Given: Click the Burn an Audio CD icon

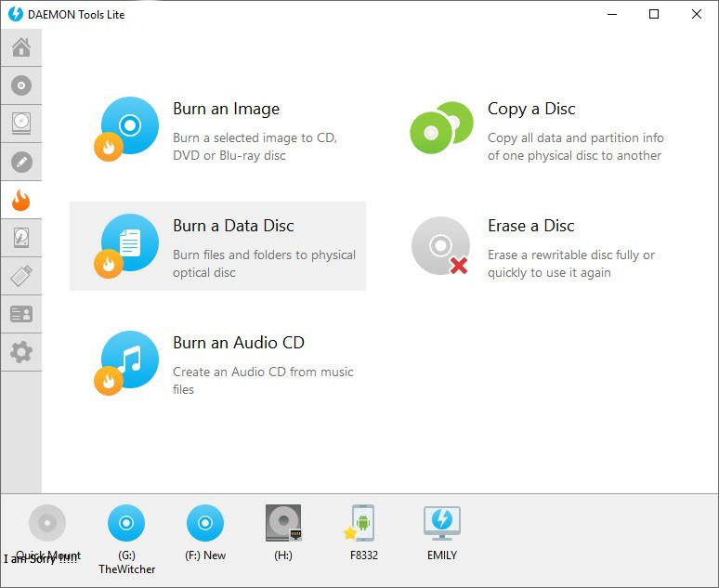Looking at the screenshot, I should [126, 363].
